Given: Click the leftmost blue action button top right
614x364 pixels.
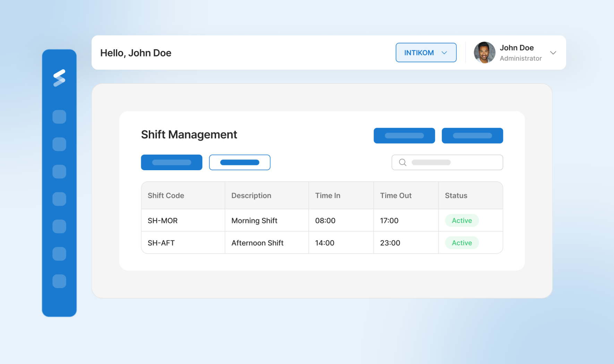Looking at the screenshot, I should click(404, 136).
